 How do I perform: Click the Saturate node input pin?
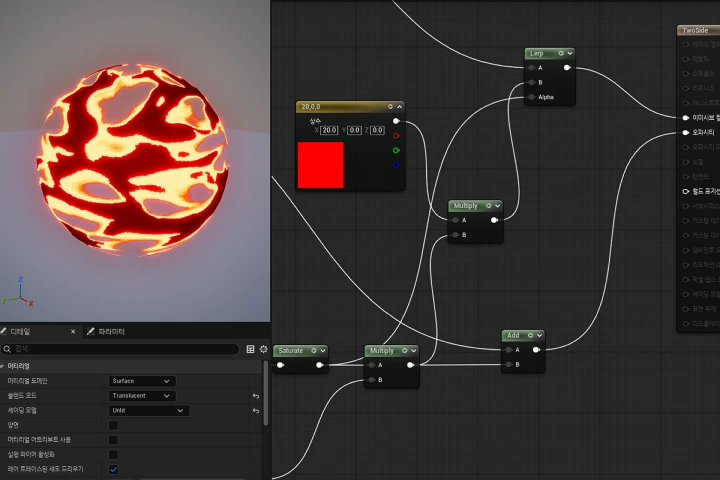280,365
